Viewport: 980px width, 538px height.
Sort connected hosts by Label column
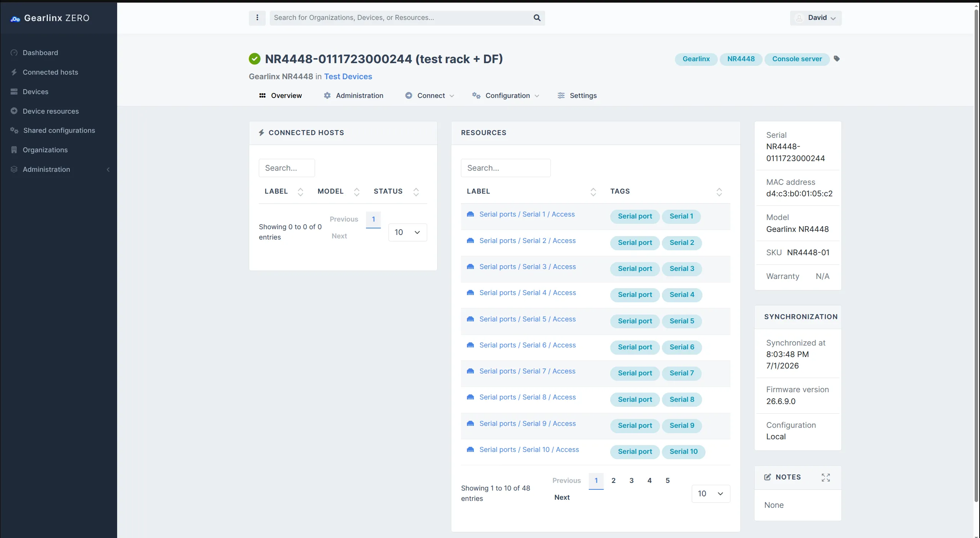click(301, 192)
